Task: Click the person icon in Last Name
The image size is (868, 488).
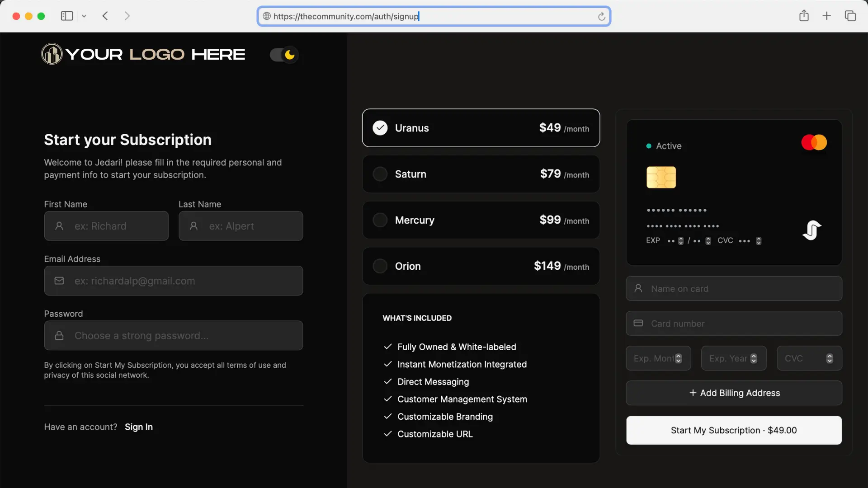Action: pyautogui.click(x=193, y=226)
